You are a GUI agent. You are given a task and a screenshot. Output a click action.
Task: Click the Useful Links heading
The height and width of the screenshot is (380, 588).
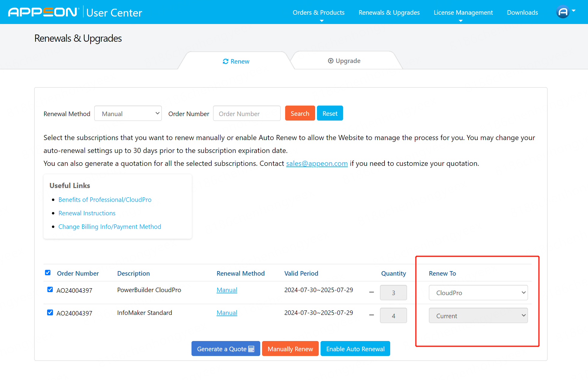pos(70,186)
